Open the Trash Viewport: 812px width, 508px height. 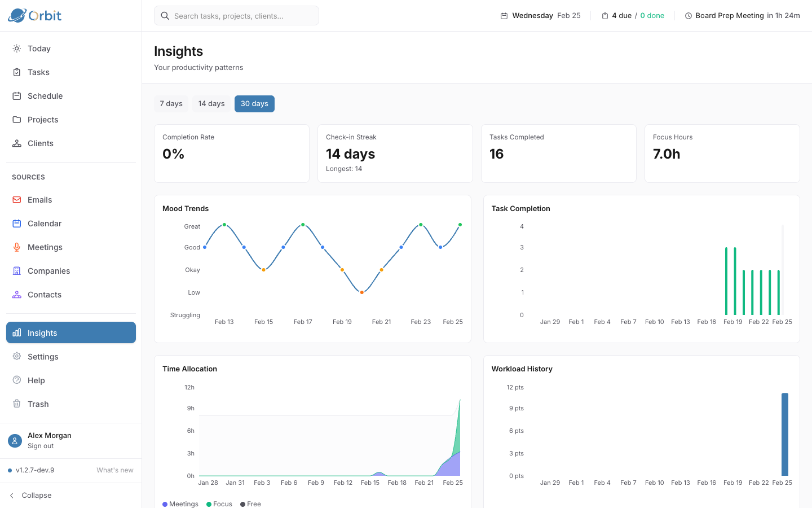pos(38,404)
